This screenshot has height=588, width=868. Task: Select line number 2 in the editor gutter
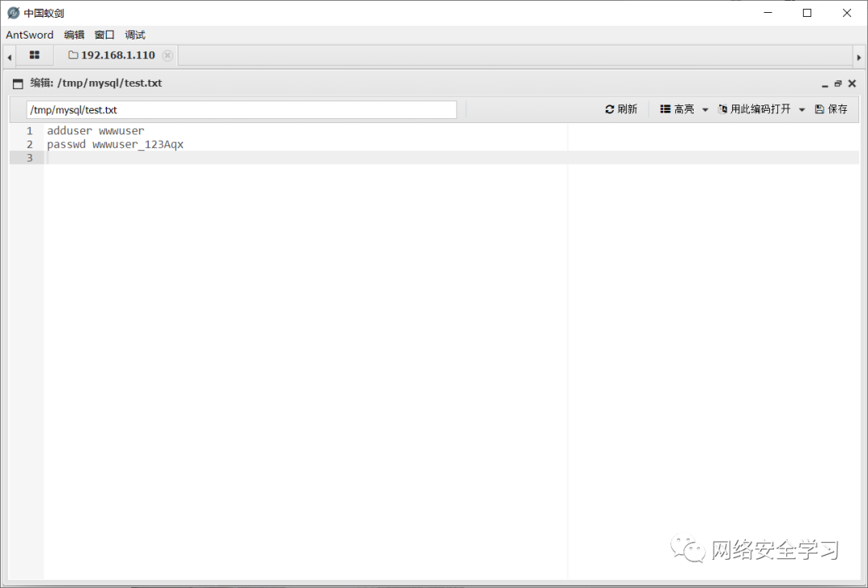pyautogui.click(x=30, y=144)
